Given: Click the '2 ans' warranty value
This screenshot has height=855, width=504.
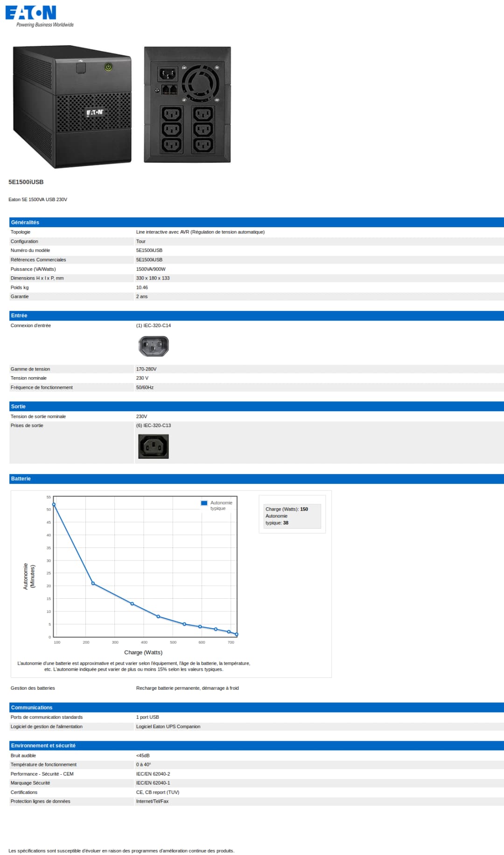Looking at the screenshot, I should [x=142, y=297].
